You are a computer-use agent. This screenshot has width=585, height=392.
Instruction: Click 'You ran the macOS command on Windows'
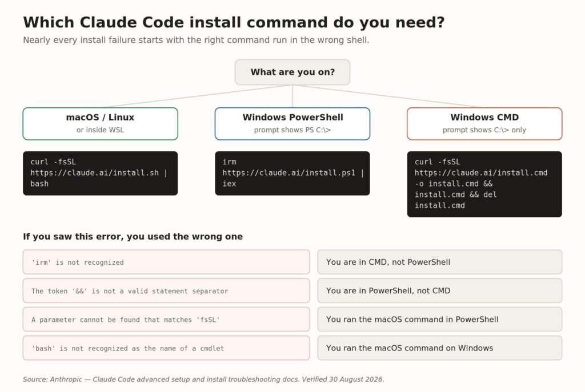(x=440, y=348)
